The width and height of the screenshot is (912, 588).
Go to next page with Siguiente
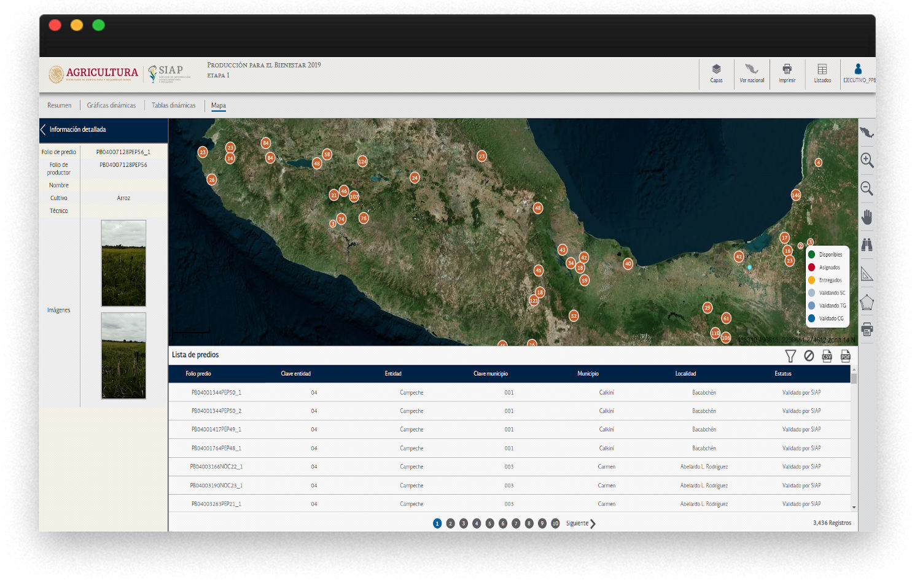tap(580, 524)
